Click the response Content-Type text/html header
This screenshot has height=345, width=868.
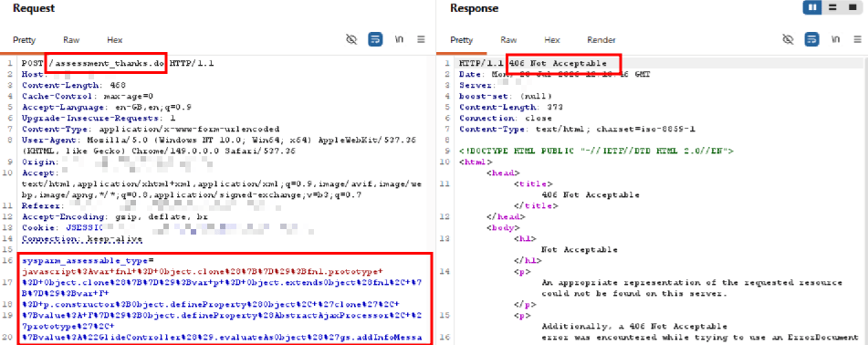pyautogui.click(x=578, y=129)
